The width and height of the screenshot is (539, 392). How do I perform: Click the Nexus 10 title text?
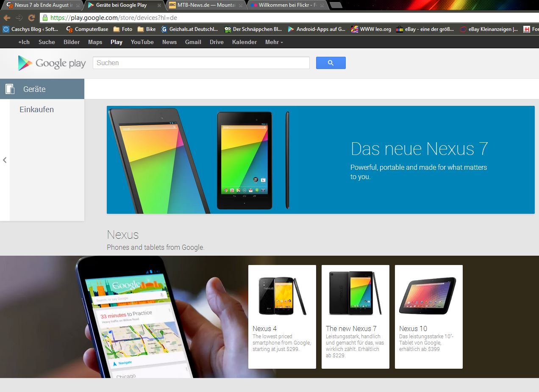tap(413, 329)
